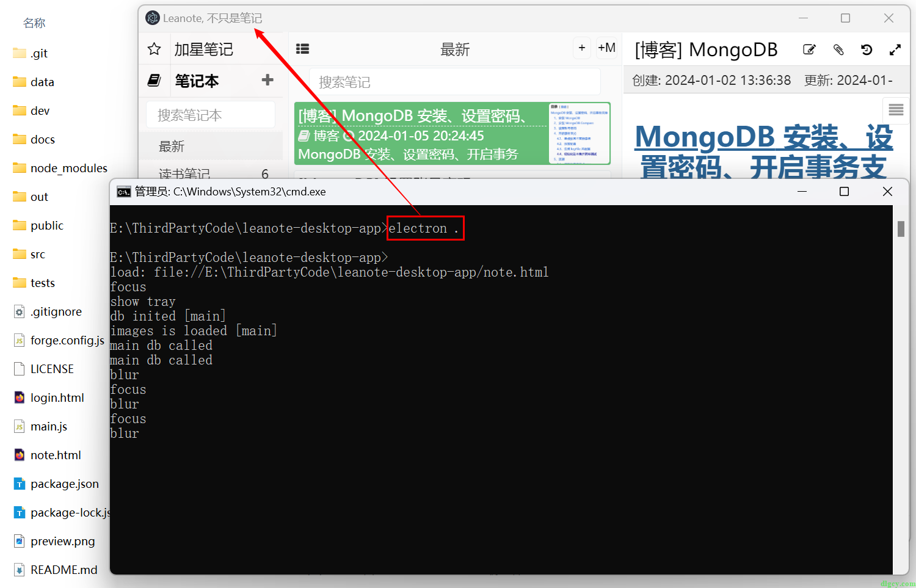
Task: Open the notebook book icon
Action: pos(154,80)
